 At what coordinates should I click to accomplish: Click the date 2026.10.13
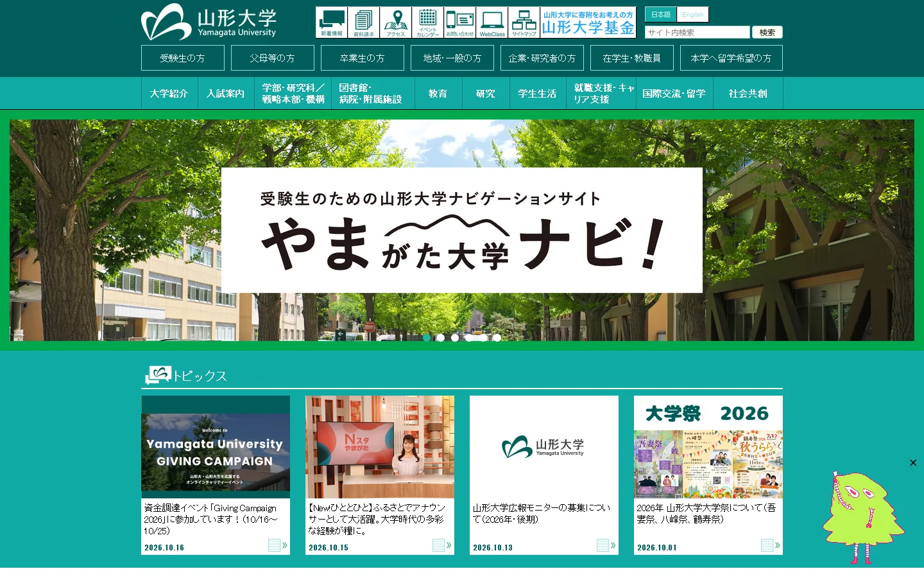click(493, 548)
